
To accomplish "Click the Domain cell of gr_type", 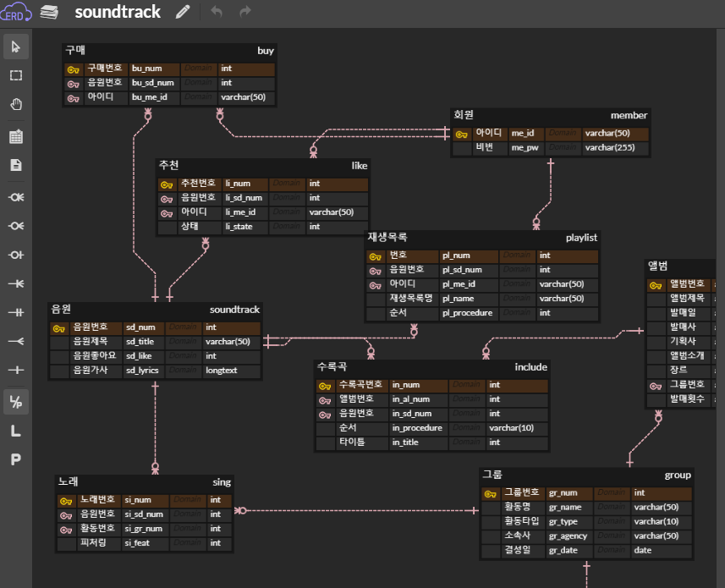I will coord(612,521).
